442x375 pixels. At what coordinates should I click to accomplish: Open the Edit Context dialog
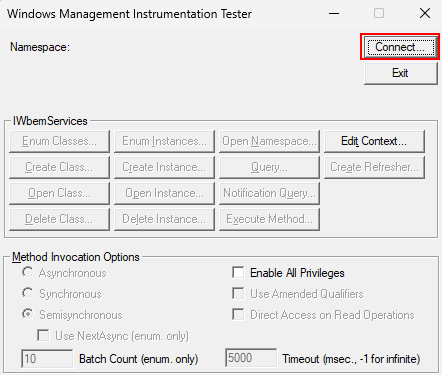tap(374, 141)
